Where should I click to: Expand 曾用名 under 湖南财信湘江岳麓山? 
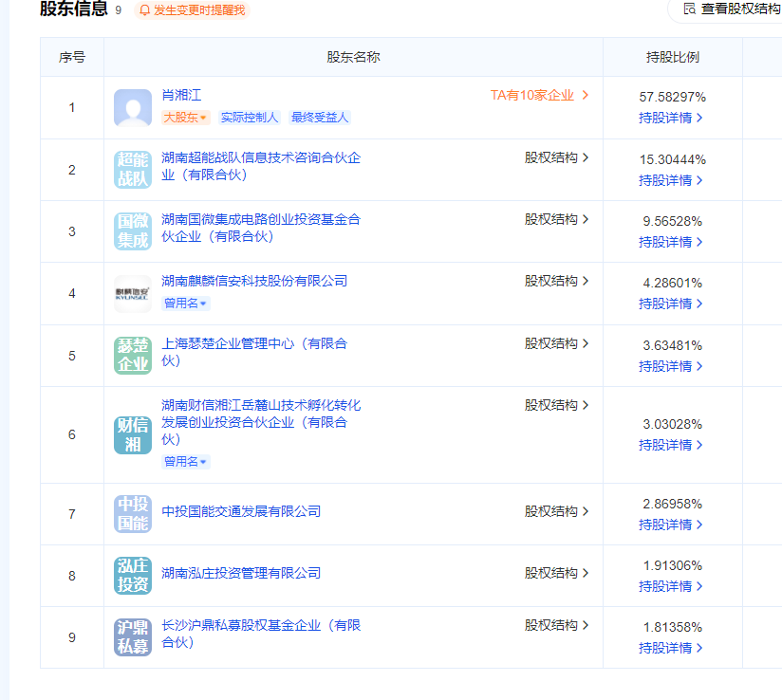[x=185, y=462]
